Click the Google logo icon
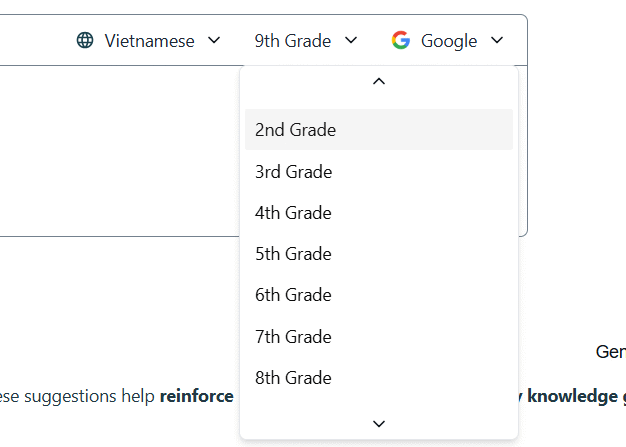The height and width of the screenshot is (447, 626). (401, 41)
